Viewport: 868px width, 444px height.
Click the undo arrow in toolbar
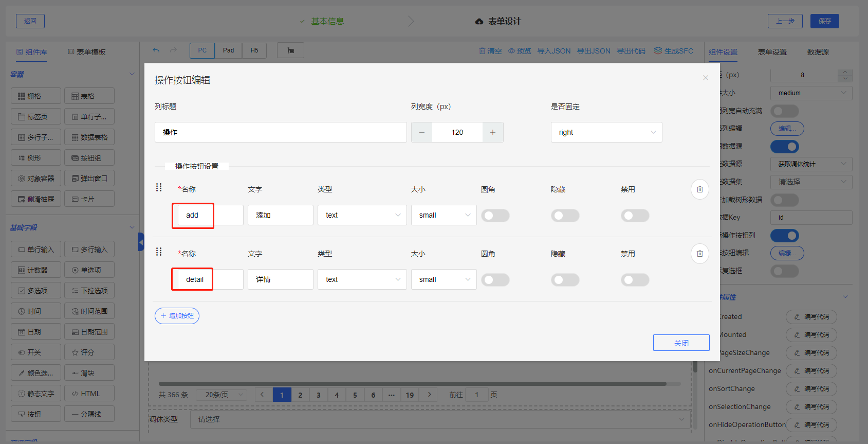156,50
